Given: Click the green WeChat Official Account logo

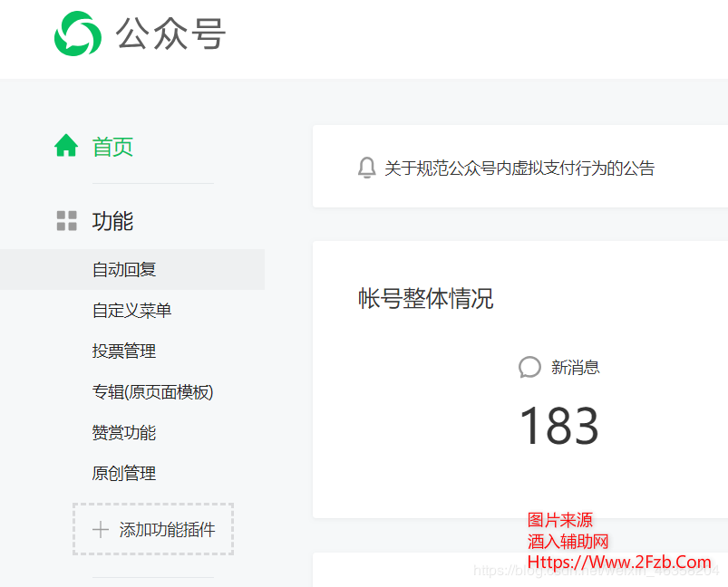Looking at the screenshot, I should point(78,34).
